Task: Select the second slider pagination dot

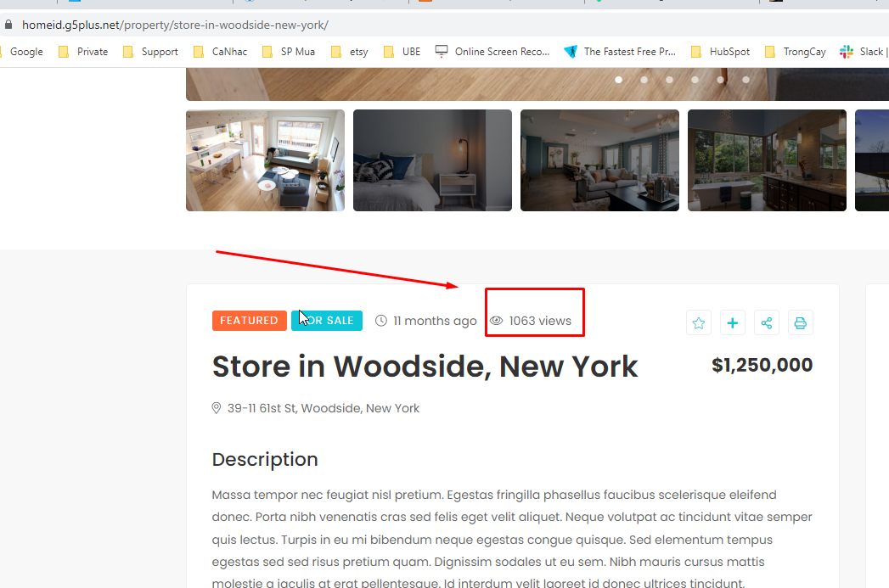Action: (644, 80)
